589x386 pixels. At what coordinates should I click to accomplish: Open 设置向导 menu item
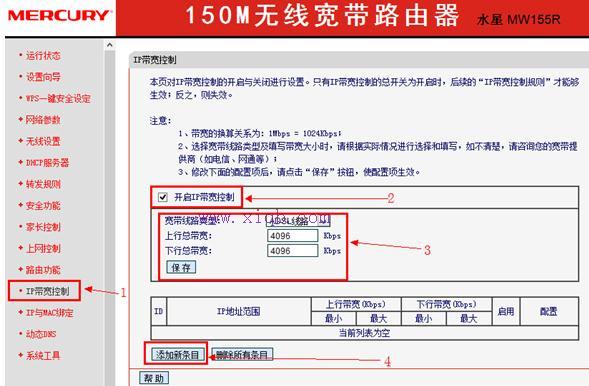(43, 77)
